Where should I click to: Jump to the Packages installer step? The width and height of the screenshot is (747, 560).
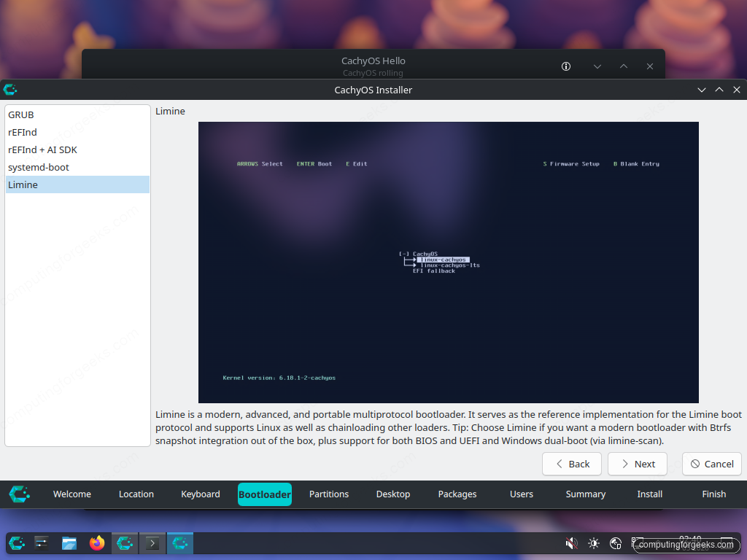pos(457,494)
